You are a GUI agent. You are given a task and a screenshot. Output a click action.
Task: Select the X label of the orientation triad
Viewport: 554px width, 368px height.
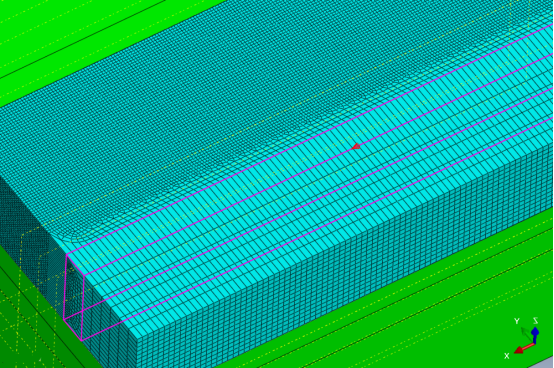(x=507, y=356)
